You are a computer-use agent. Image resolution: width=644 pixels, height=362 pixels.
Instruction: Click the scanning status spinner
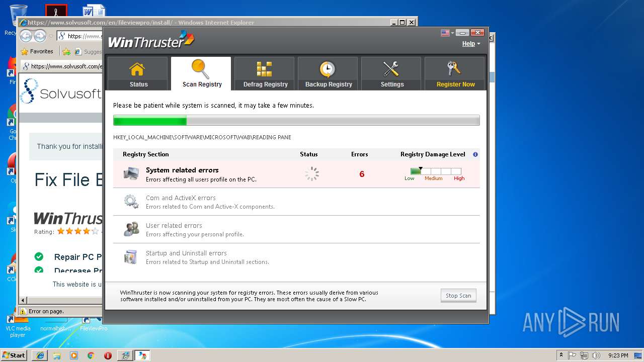pos(312,174)
